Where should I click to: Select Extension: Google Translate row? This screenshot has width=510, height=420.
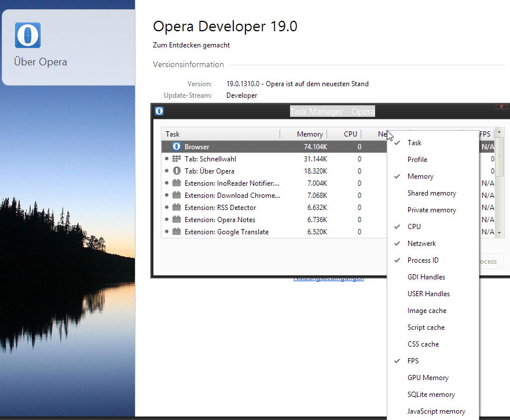click(x=274, y=232)
